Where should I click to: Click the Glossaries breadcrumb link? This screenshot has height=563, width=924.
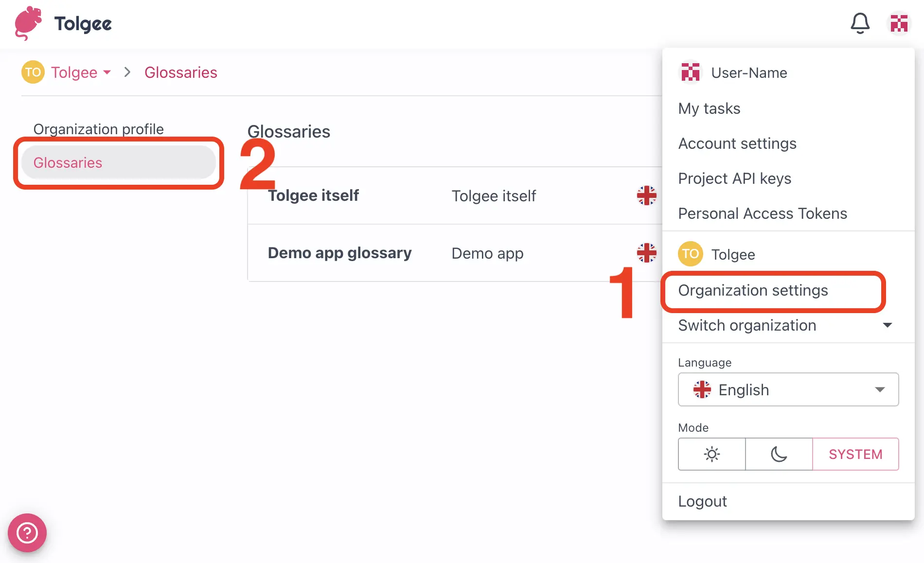180,72
